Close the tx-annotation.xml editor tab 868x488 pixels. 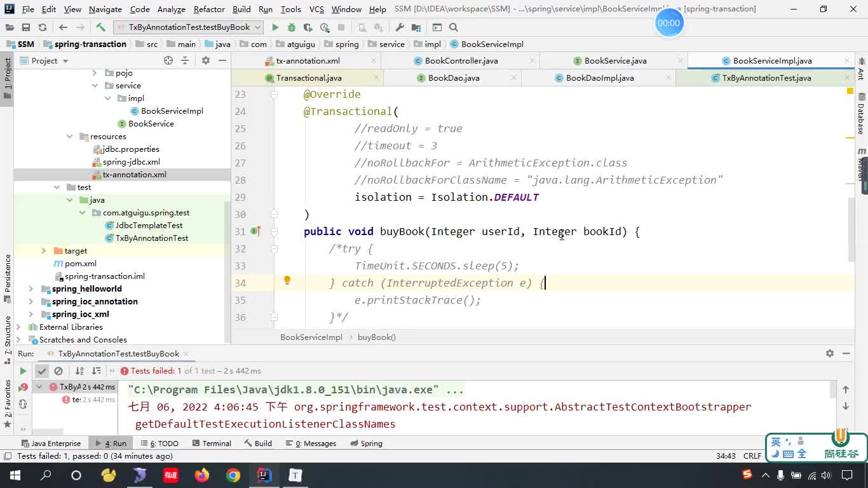(374, 61)
